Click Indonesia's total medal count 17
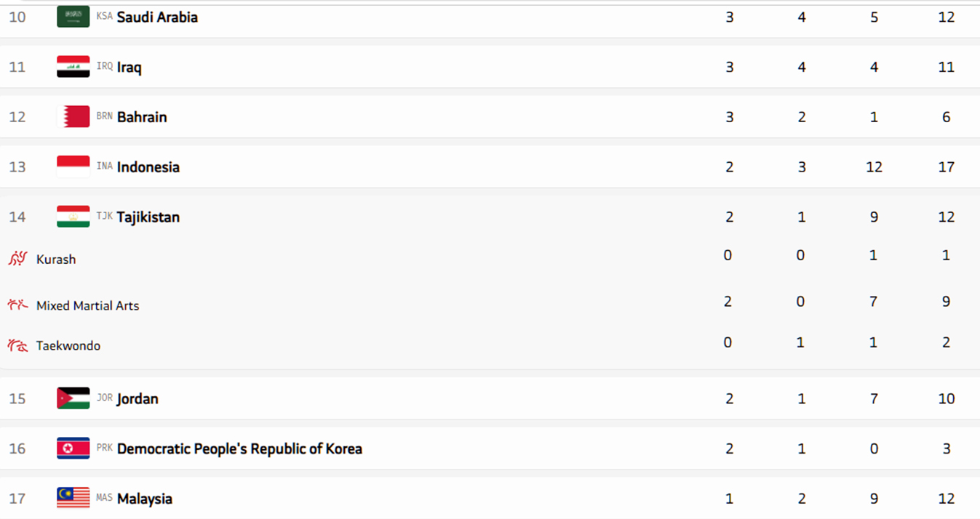 pos(946,167)
